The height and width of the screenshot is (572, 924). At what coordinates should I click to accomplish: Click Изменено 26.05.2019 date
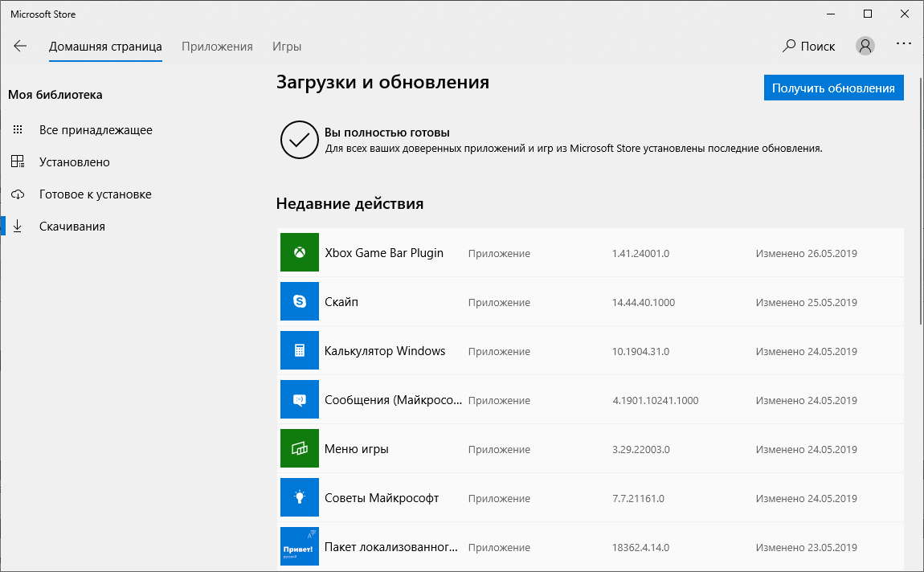pyautogui.click(x=806, y=253)
